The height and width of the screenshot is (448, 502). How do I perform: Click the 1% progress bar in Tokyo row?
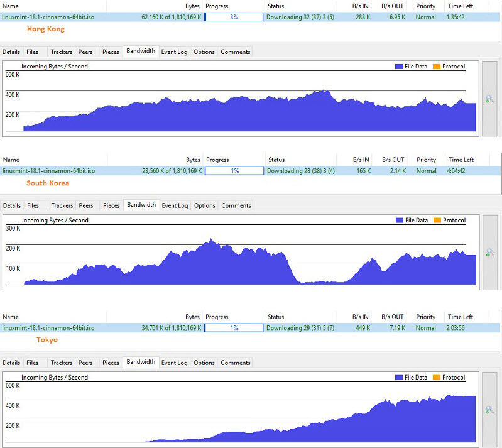point(234,328)
